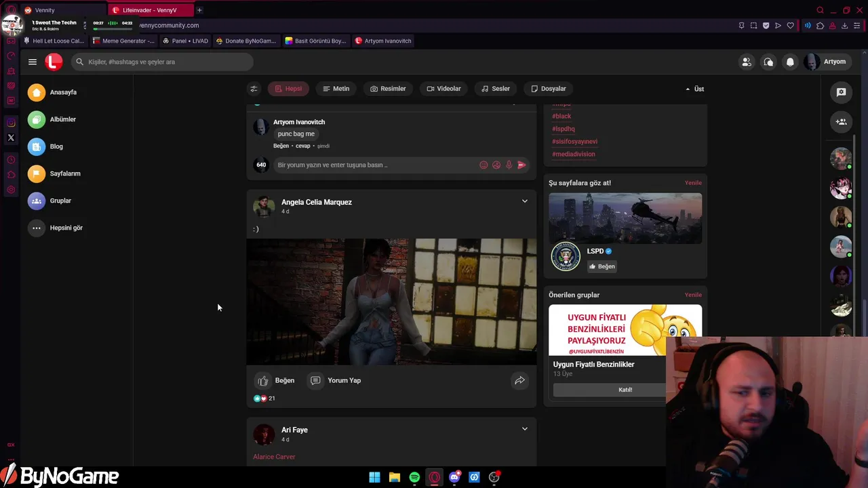Open friend requests icon in the header
The height and width of the screenshot is (488, 868).
pos(747,62)
